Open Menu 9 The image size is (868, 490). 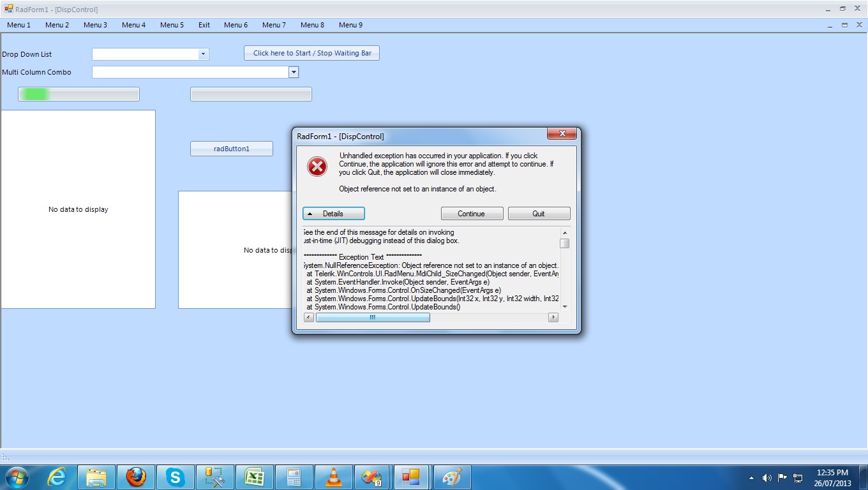(351, 25)
